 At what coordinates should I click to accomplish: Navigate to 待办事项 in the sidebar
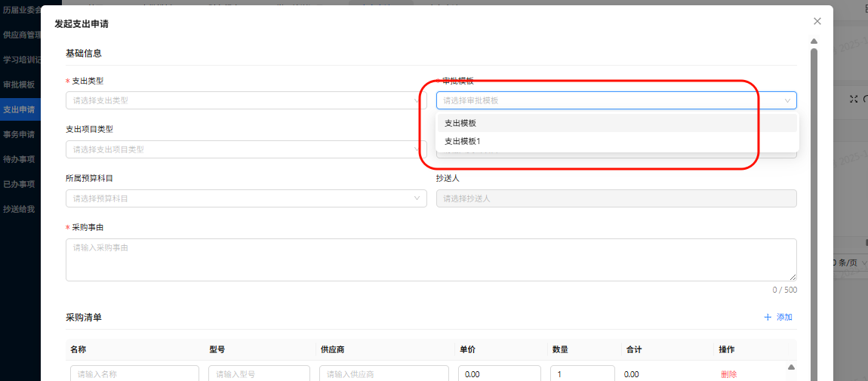(x=19, y=159)
